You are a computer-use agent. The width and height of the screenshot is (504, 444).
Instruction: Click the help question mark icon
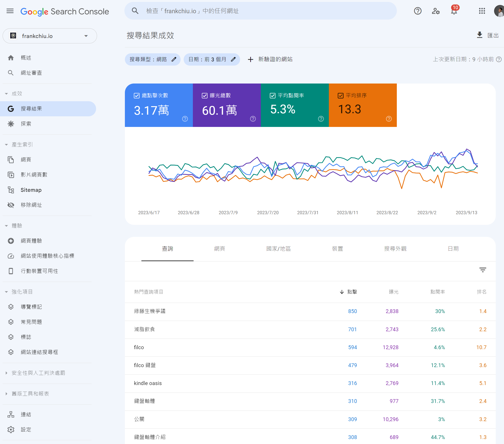(417, 11)
